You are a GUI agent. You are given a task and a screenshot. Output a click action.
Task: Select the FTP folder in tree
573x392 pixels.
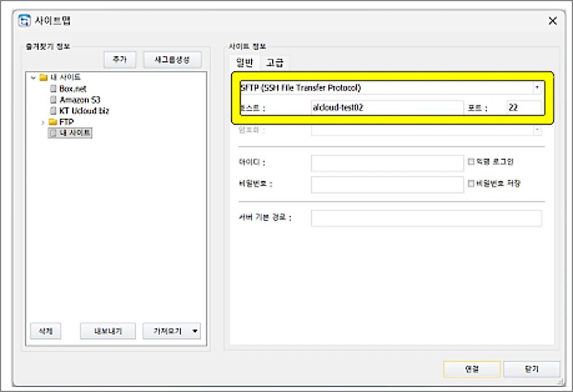pyautogui.click(x=66, y=121)
